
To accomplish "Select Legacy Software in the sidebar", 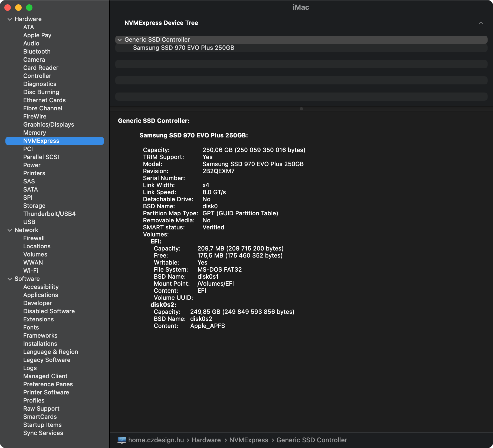I will (x=47, y=360).
